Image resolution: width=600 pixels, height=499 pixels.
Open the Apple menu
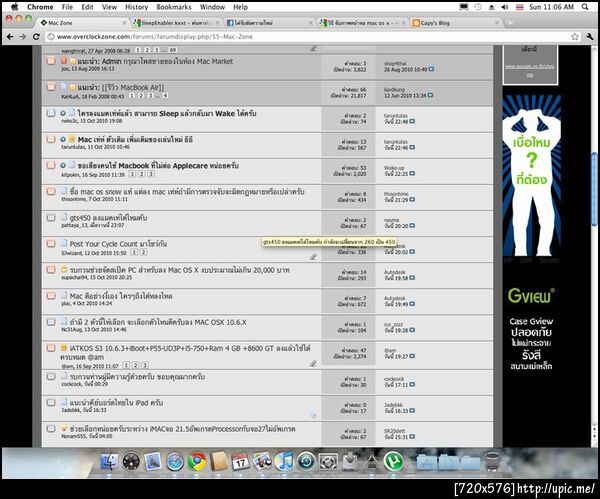15,7
